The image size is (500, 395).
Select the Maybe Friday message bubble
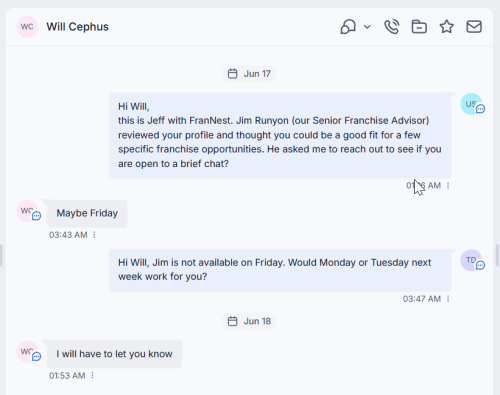click(x=87, y=213)
